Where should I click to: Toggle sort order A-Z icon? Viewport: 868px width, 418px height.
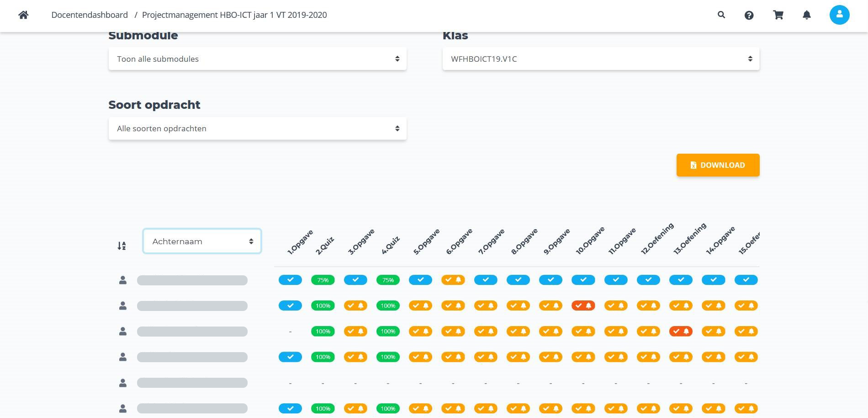pyautogui.click(x=122, y=246)
